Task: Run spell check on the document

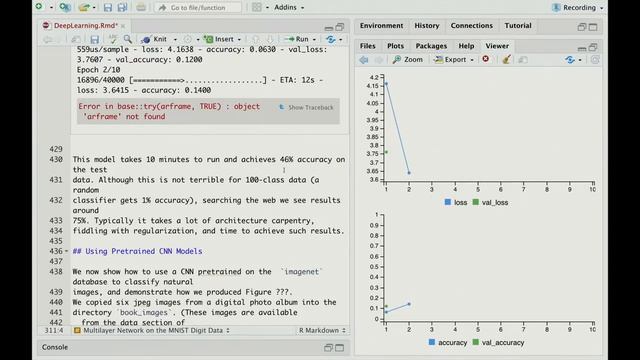Action: (113, 39)
